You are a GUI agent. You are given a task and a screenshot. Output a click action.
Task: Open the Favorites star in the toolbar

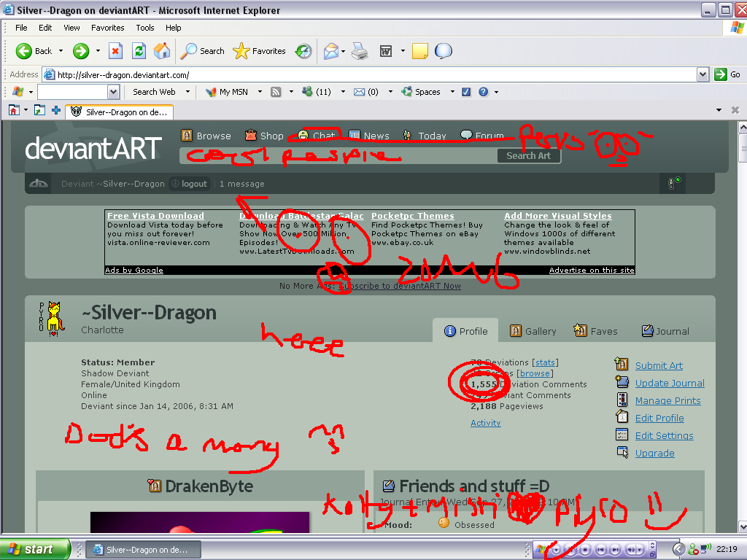[259, 51]
